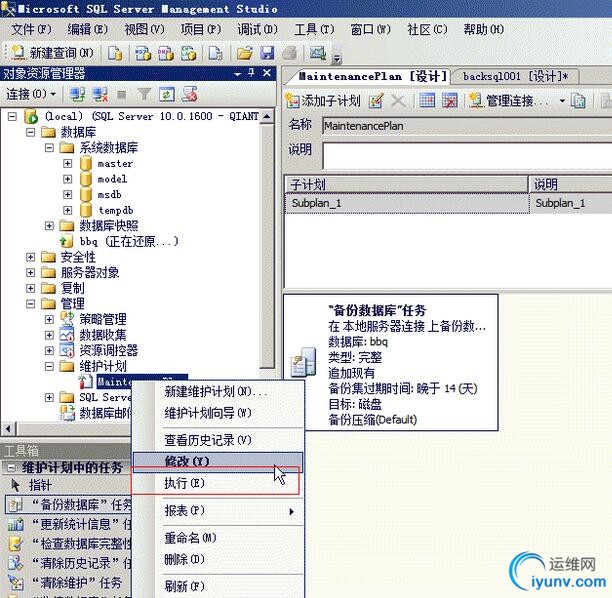Click the Activity Monitor toolbar icon
Viewport: 612px width, 598px height.
click(318, 52)
